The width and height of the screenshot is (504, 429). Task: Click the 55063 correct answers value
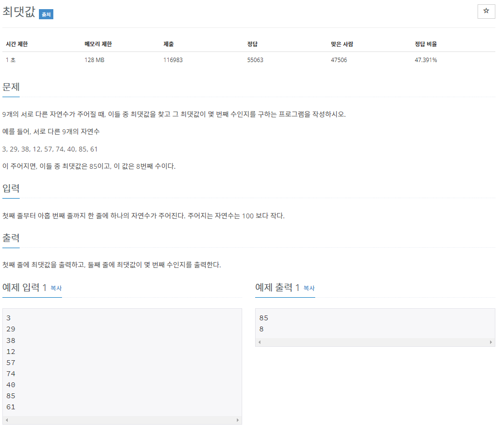click(255, 60)
